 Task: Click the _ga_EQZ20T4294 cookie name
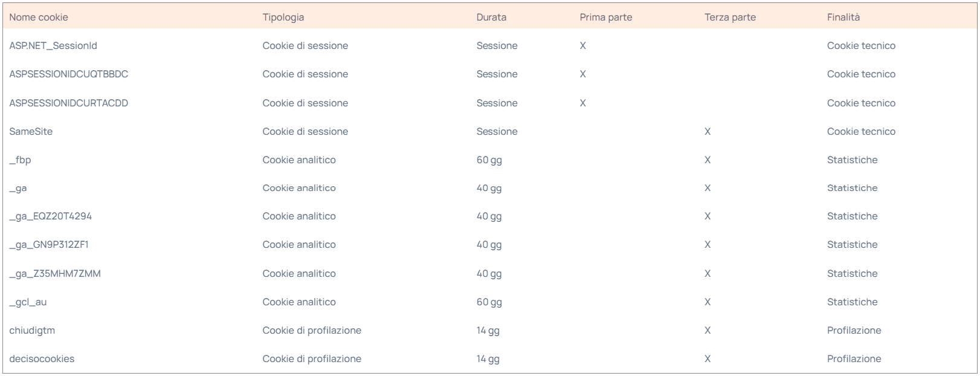[51, 216]
